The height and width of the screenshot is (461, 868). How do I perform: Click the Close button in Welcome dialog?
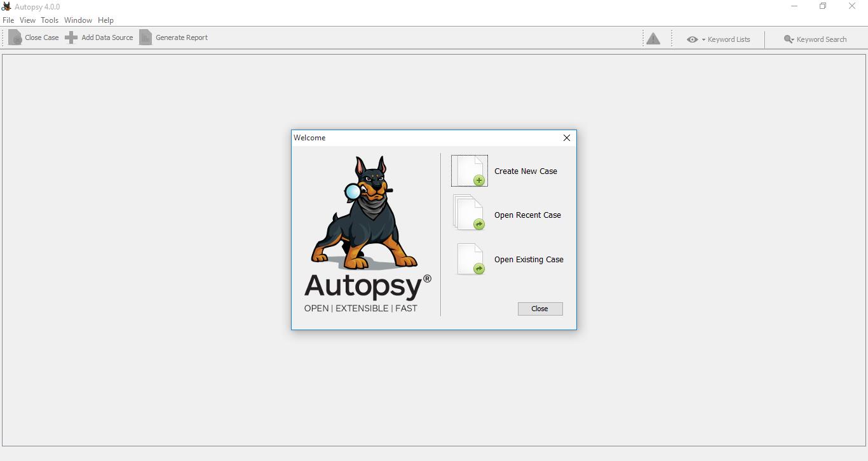[540, 309]
